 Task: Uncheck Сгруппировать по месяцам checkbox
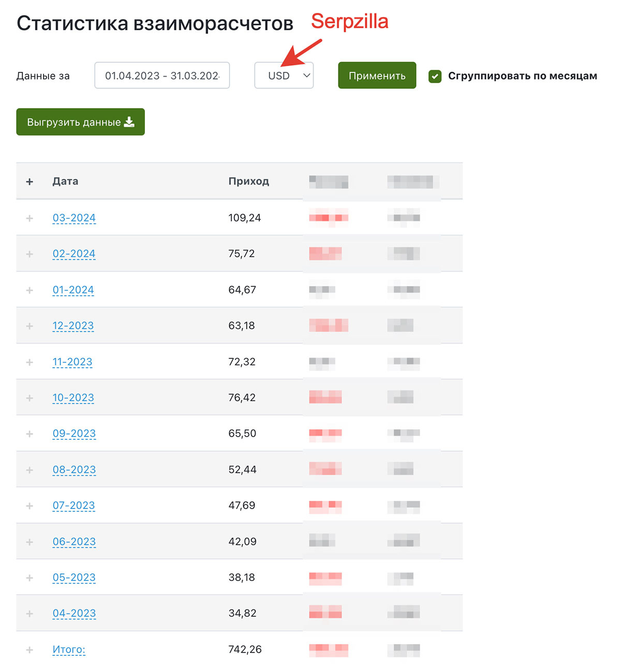click(x=435, y=77)
